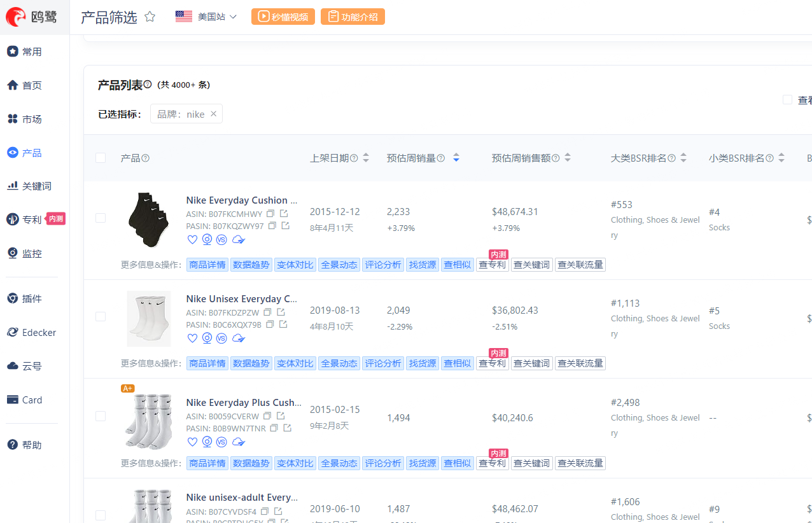Click 查专利 in Nike Everyday Cushion row

[492, 265]
